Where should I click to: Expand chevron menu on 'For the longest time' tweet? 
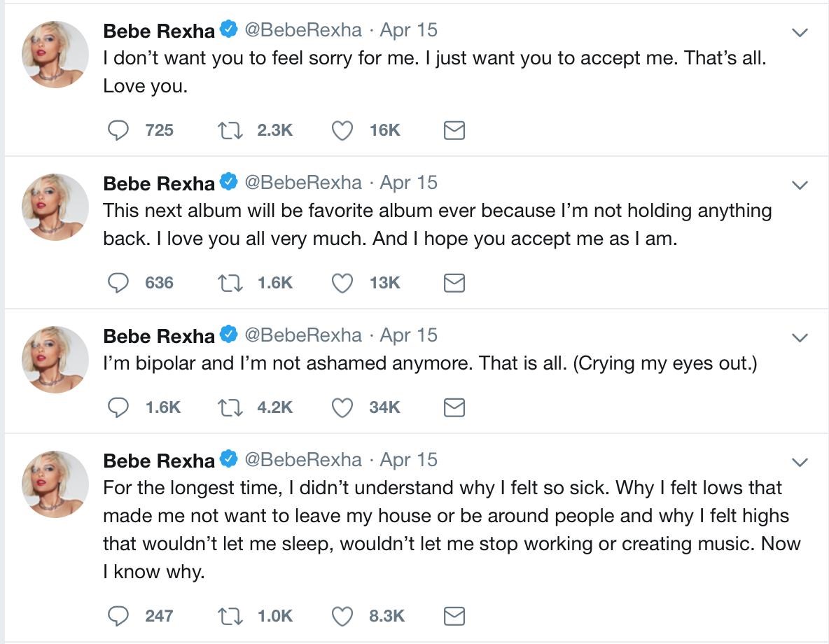[x=799, y=462]
